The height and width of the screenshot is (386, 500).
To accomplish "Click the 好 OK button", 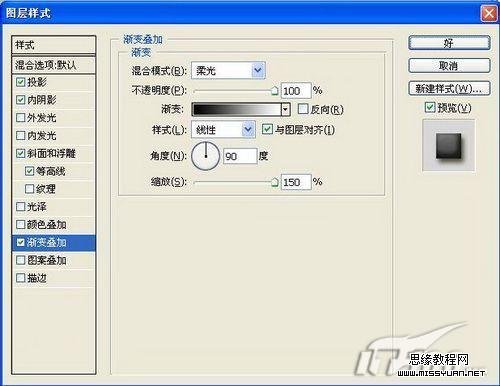I will click(x=449, y=43).
